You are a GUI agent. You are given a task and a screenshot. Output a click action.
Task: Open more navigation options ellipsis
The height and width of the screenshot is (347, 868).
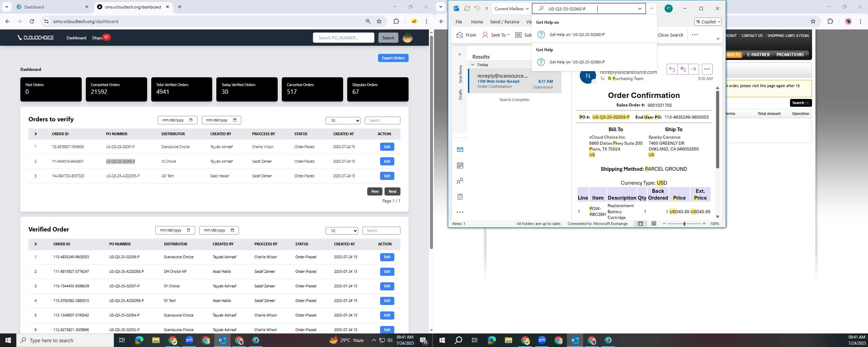pos(460,212)
